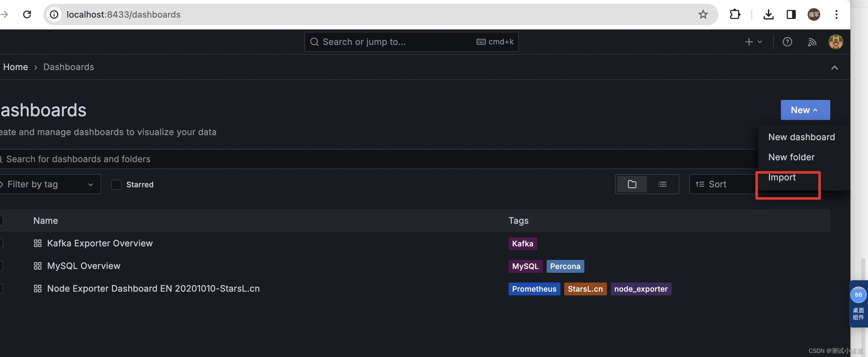
Task: Switch to list view icon
Action: 662,184
